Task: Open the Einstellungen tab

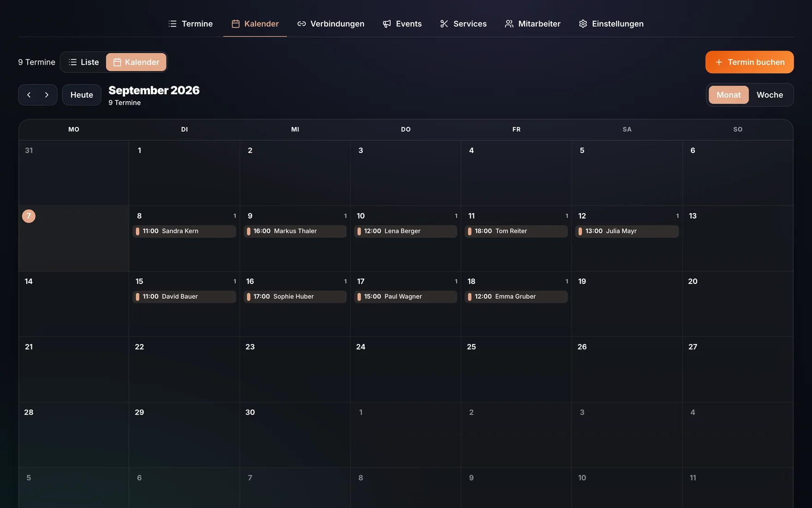Action: point(611,24)
